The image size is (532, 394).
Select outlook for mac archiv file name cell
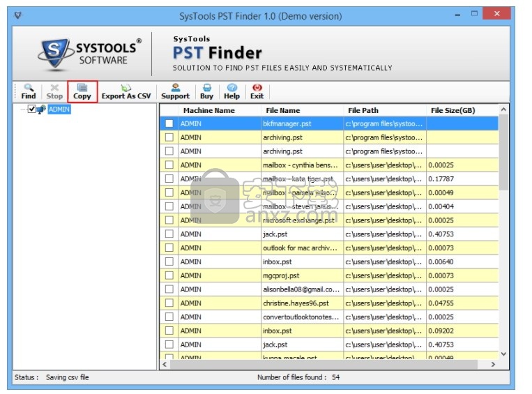point(303,248)
